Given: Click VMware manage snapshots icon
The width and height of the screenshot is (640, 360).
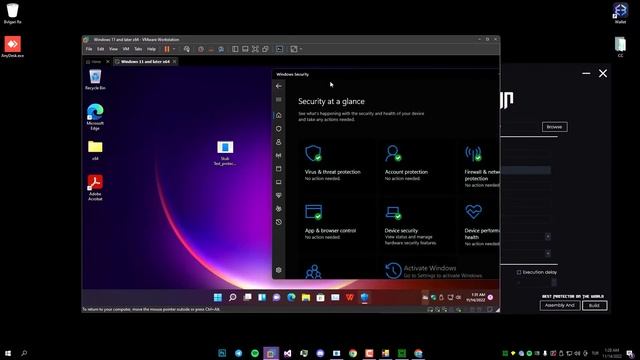Looking at the screenshot, I should point(221,49).
